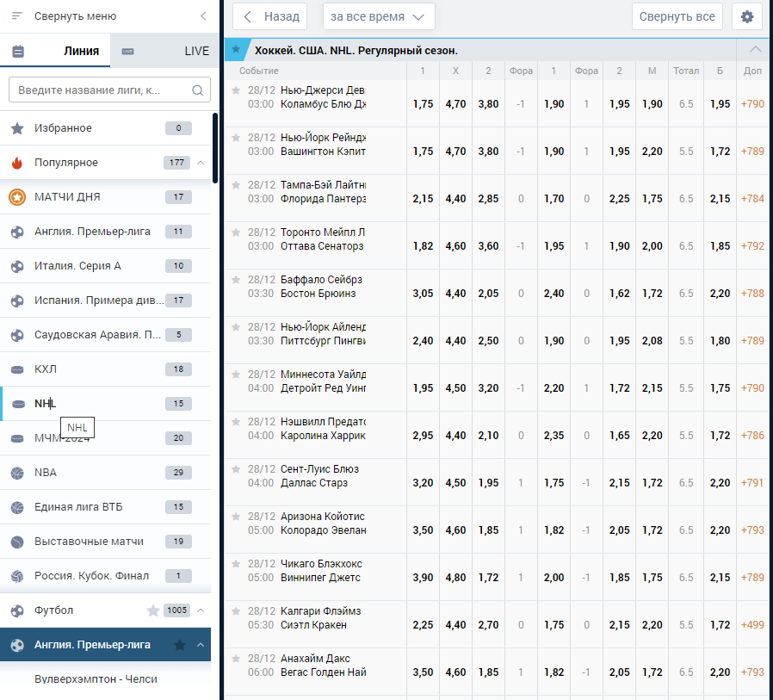Expand +784 extra markets for Тампа-Бэй match
This screenshot has height=700, width=773.
click(752, 199)
